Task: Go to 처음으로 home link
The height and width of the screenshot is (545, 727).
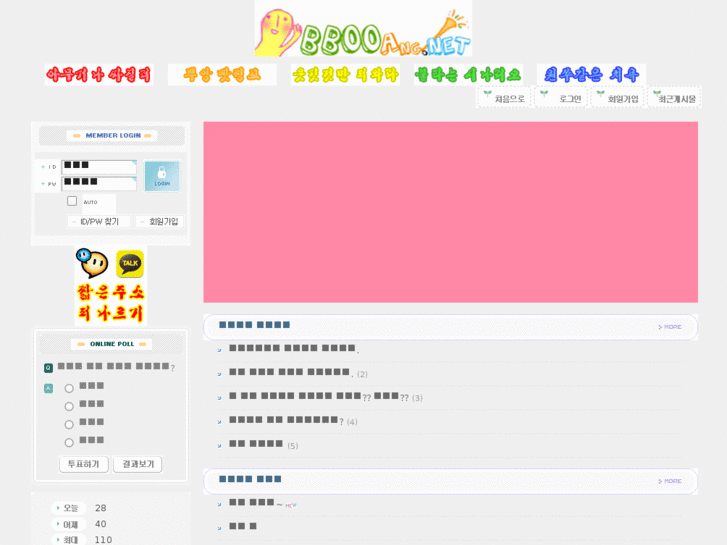Action: tap(504, 97)
